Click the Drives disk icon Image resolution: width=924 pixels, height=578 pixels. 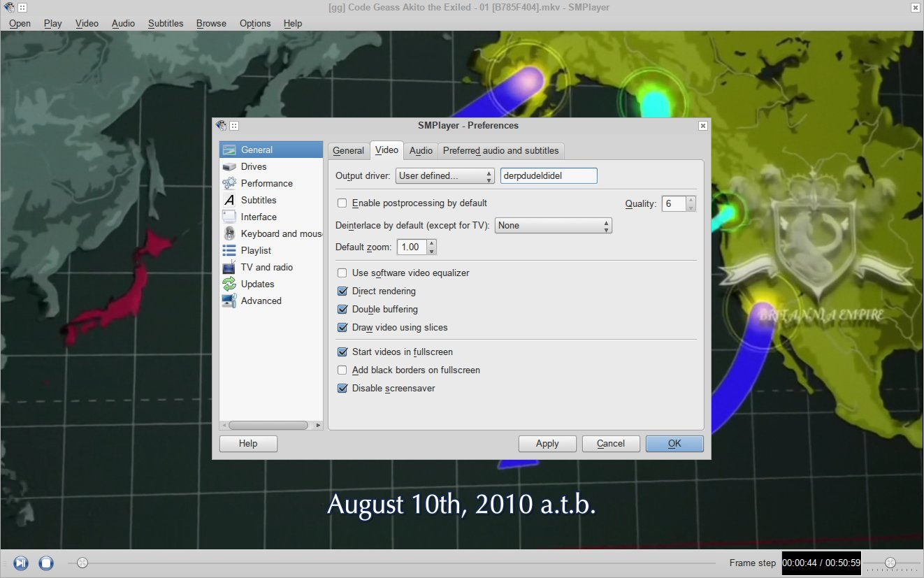(229, 166)
